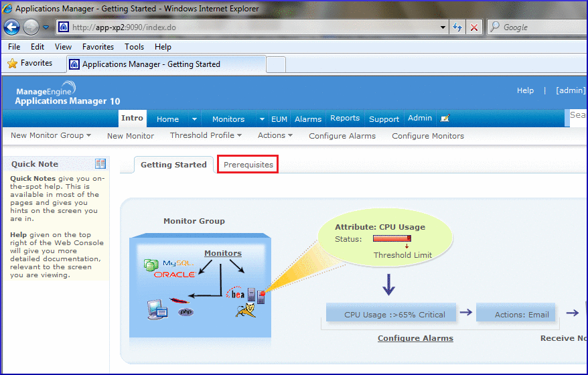Click the Tomcat cat icon
The width and height of the screenshot is (588, 375).
point(246,311)
